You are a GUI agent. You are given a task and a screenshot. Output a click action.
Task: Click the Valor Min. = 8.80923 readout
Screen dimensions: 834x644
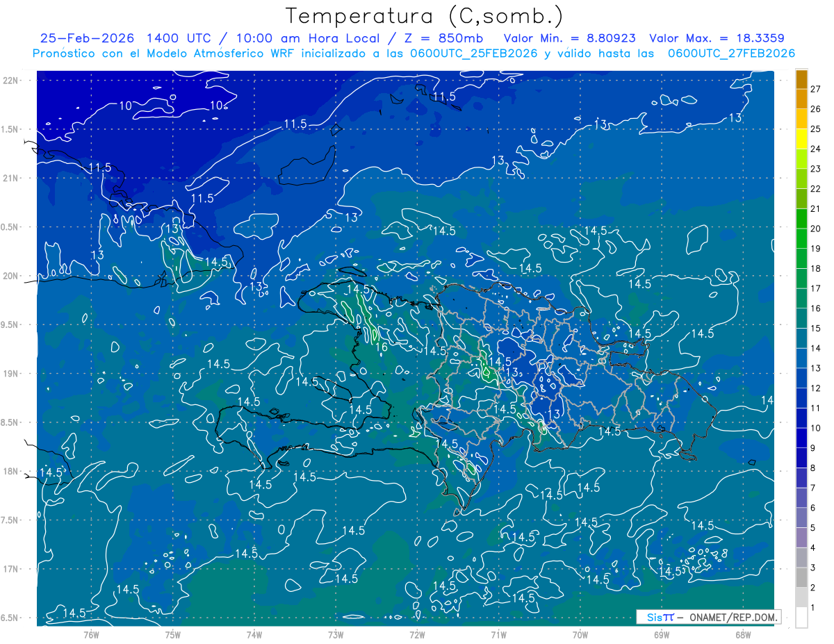[x=570, y=38]
